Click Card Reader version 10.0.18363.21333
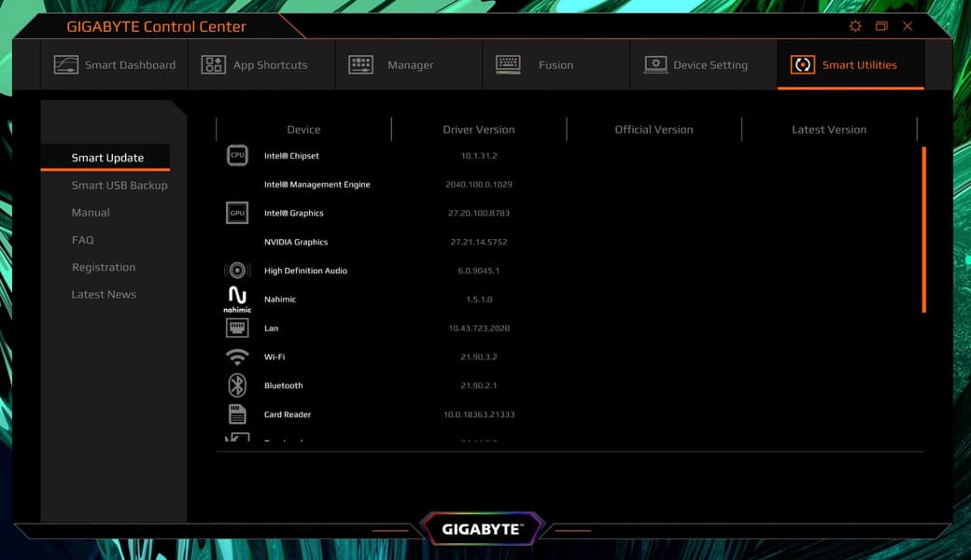Viewport: 971px width, 560px height. [x=479, y=414]
